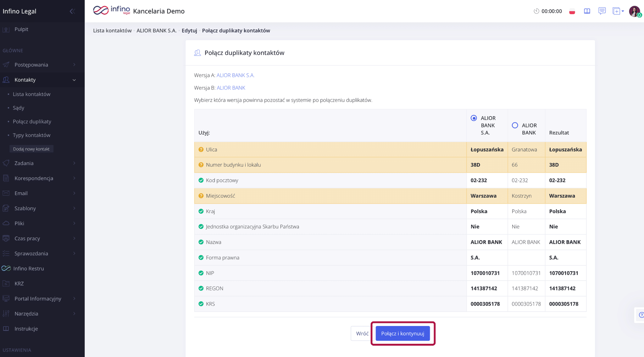The image size is (644, 357).
Task: Open Lista kontaktów in sidebar
Action: (31, 94)
